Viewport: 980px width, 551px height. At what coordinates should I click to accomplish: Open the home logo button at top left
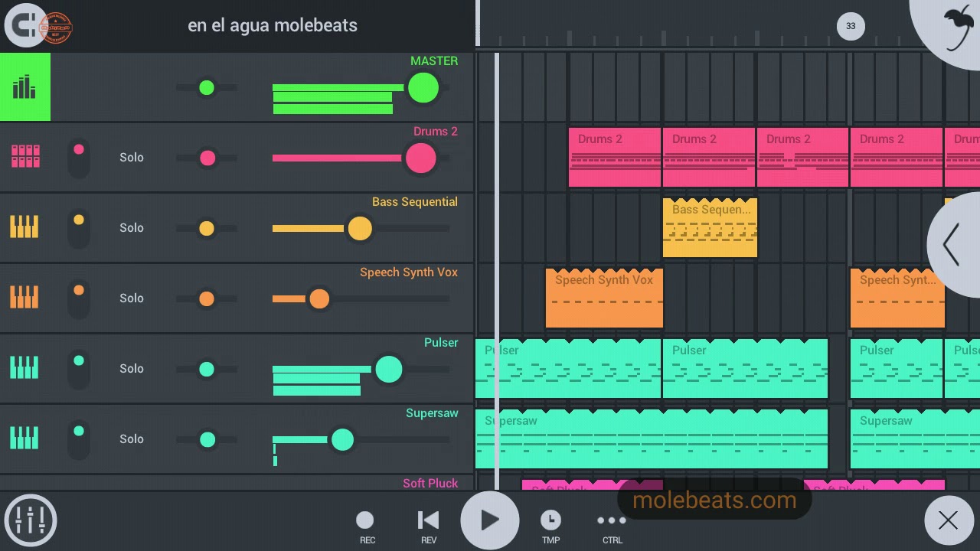pos(26,25)
